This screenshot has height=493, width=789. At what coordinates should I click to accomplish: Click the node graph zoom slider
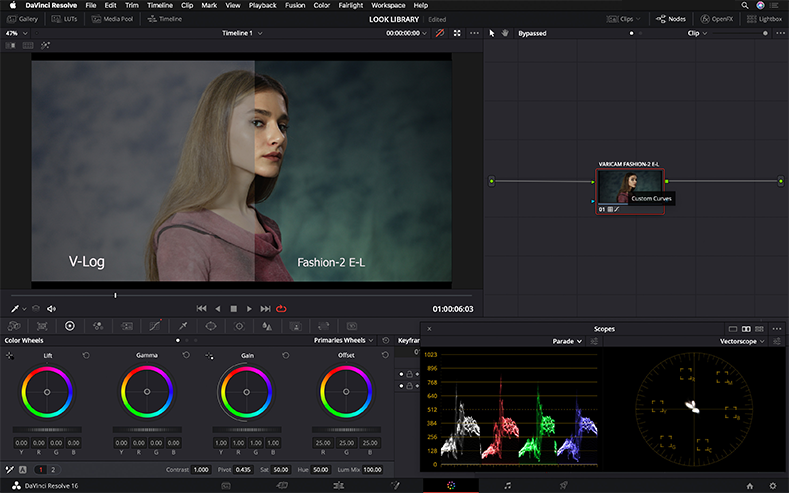tap(740, 33)
